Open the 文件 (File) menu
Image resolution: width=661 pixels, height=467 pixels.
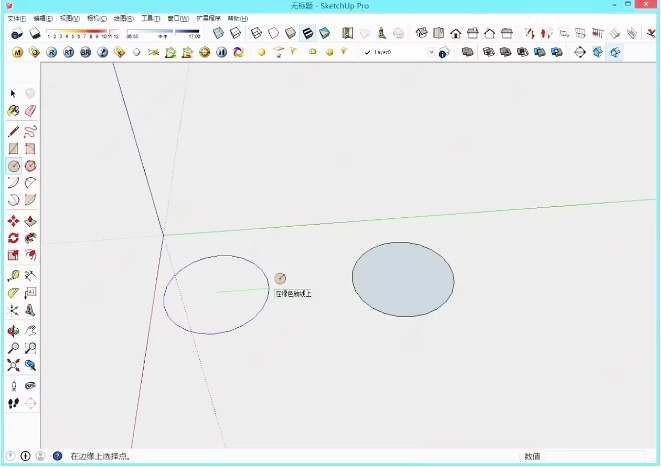16,18
